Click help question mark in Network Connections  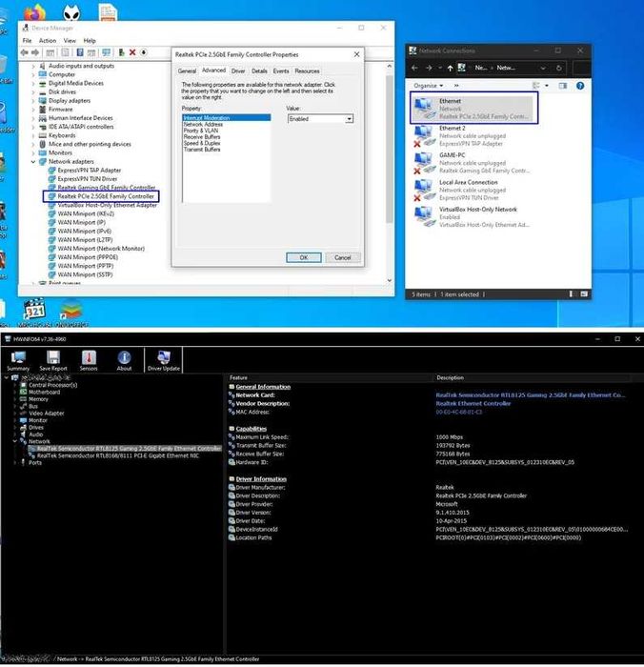pos(580,86)
